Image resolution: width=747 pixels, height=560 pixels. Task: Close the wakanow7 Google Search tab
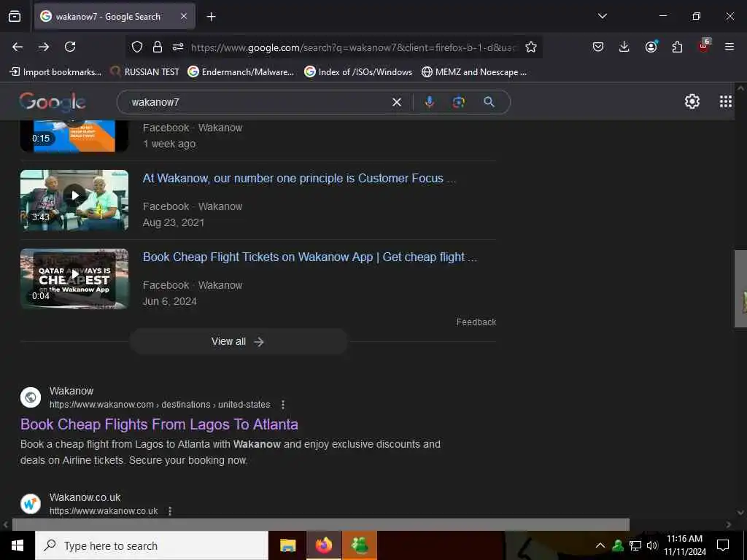click(184, 16)
